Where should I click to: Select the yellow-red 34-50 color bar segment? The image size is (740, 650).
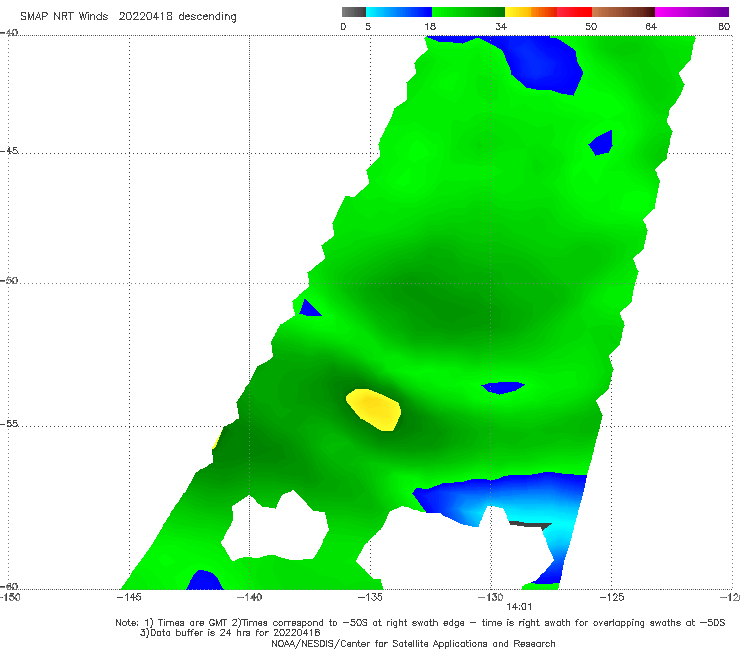click(548, 12)
